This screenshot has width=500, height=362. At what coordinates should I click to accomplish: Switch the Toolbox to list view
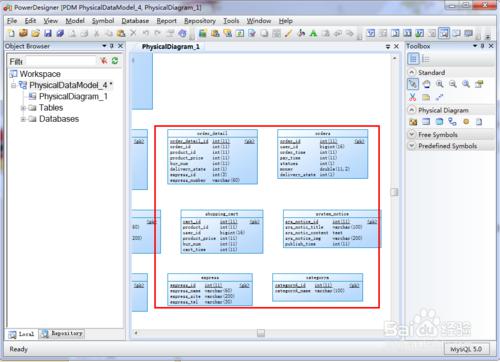click(x=426, y=59)
